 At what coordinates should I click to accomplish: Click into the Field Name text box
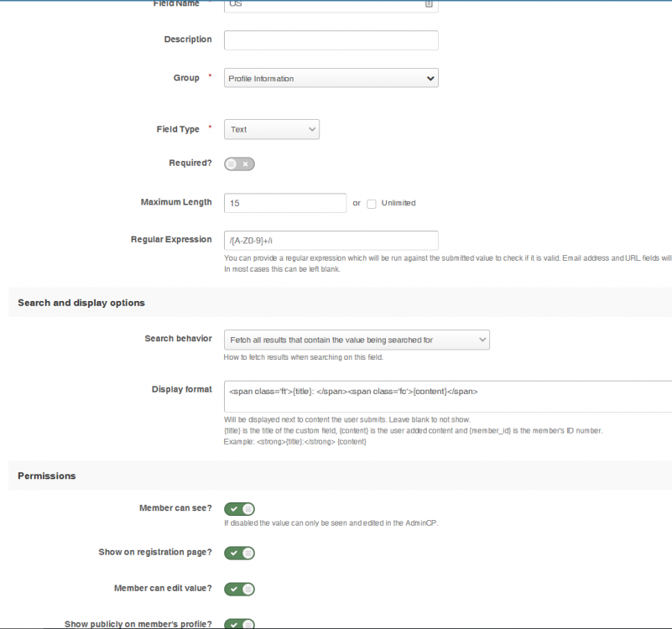(323, 4)
